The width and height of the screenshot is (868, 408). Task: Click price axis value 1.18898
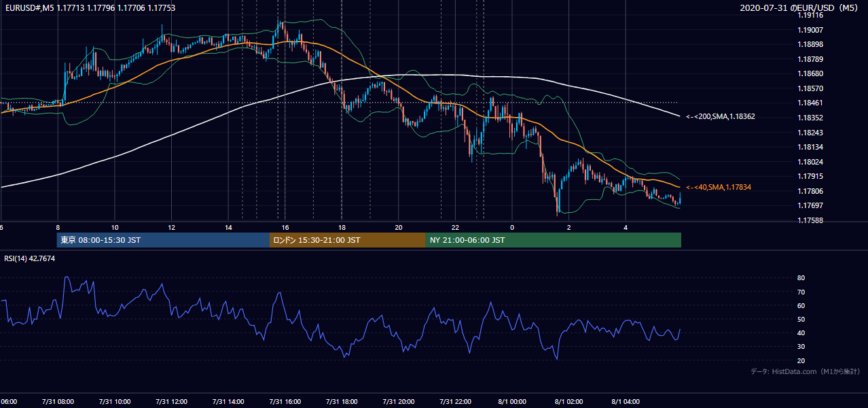810,44
